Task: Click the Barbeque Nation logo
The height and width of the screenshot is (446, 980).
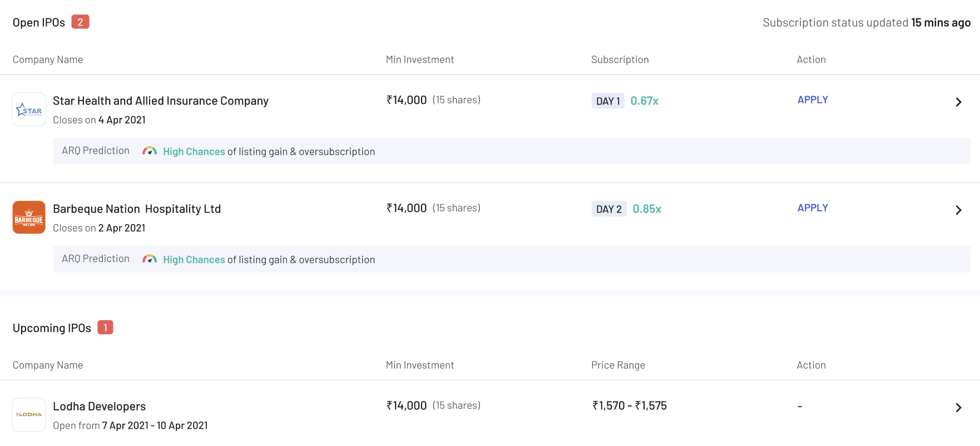Action: pos(29,217)
